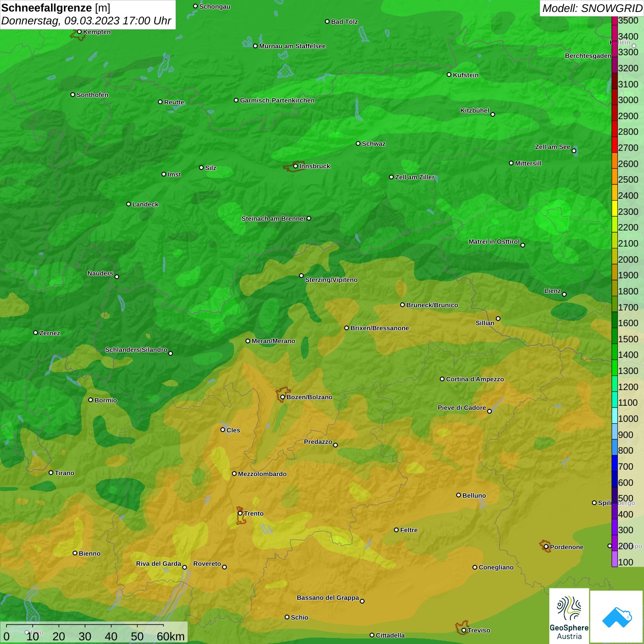Select the light cyan 1000 legend swatch
The height and width of the screenshot is (644, 644).
coord(615,415)
